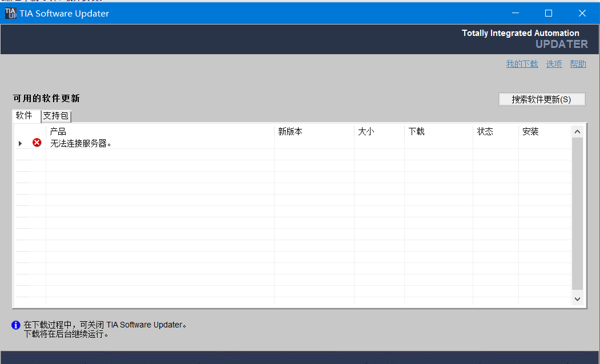Click the vertical scrollbar track of update list

click(577, 214)
